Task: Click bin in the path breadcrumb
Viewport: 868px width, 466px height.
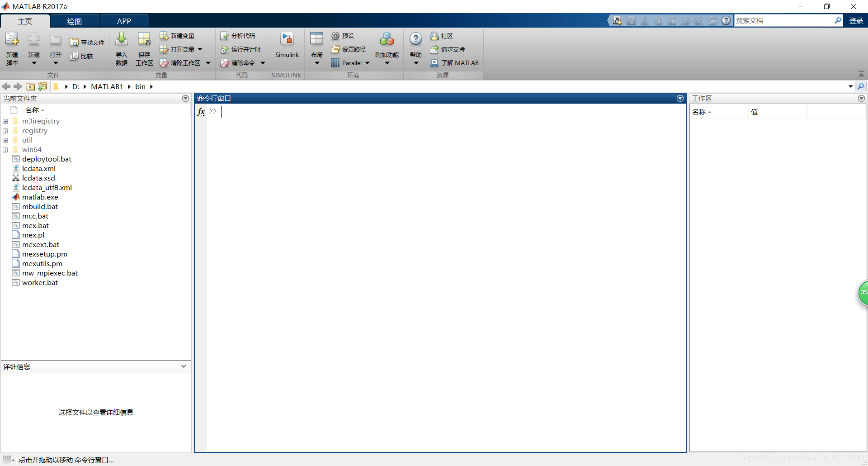Action: pyautogui.click(x=140, y=86)
